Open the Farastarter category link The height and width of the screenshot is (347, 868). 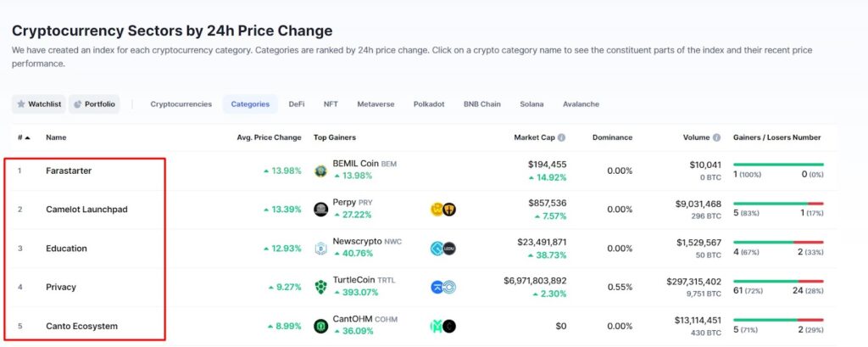coord(69,171)
